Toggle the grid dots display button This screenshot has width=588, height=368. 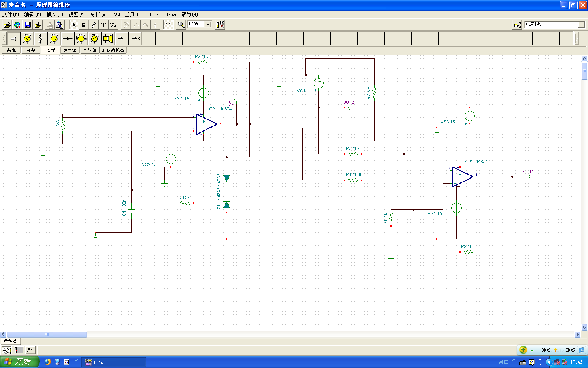(168, 25)
